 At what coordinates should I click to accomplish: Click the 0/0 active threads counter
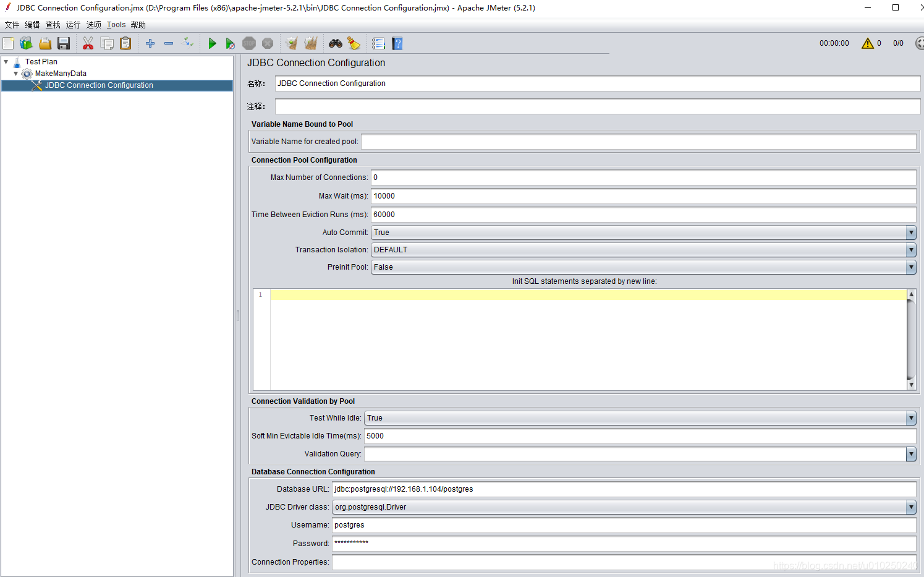click(898, 43)
